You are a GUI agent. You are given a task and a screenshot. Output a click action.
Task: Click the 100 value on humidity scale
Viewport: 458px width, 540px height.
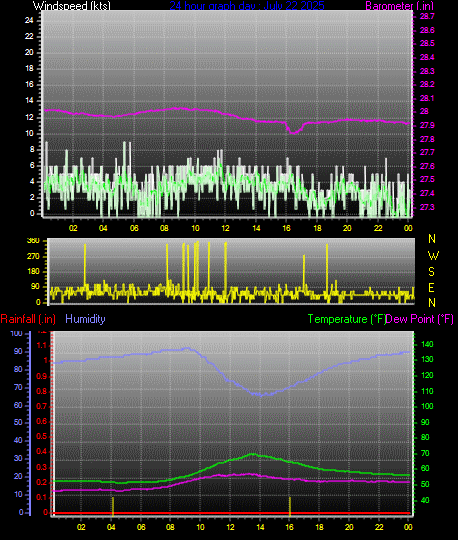coord(16,333)
